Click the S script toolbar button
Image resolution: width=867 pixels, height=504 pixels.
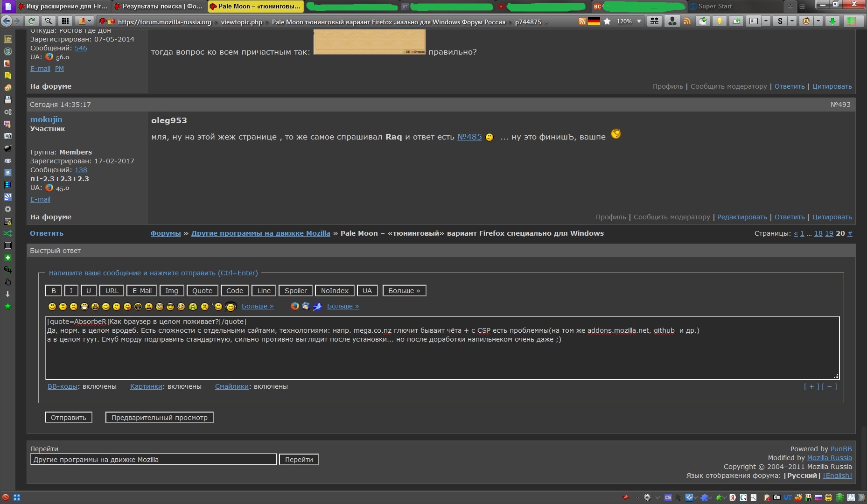tap(780, 21)
